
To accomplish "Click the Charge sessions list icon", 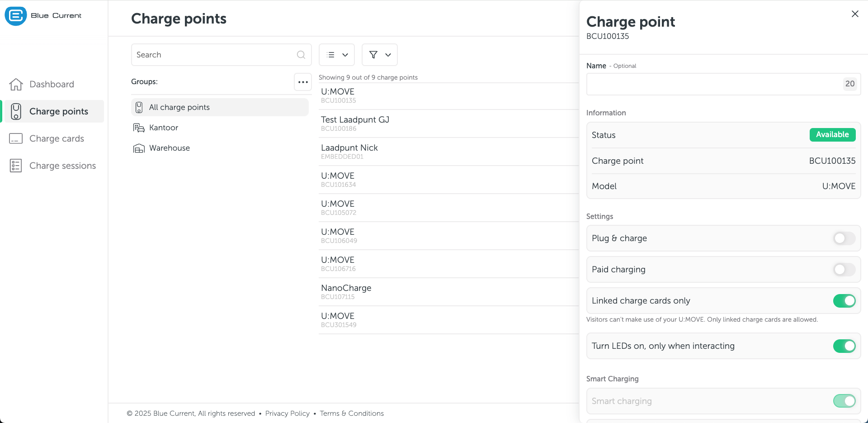I will (x=16, y=166).
